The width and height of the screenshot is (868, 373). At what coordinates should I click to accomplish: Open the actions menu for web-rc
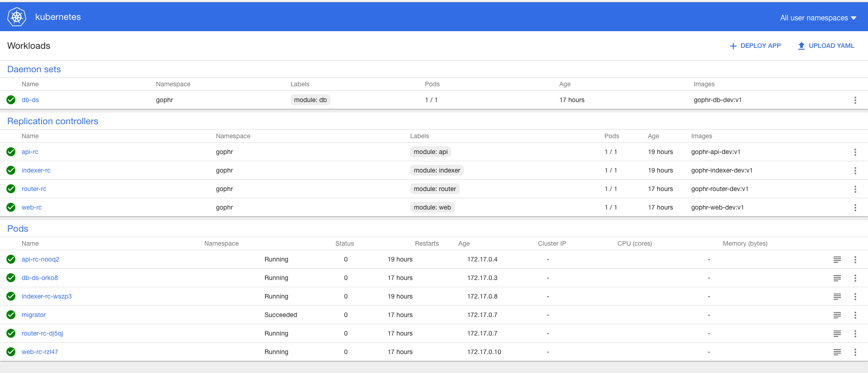[x=855, y=208]
